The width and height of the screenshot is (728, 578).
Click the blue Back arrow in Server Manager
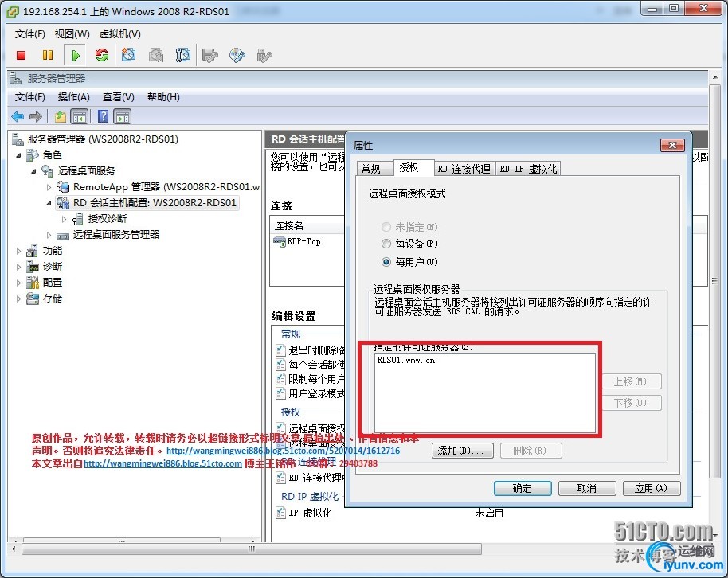tap(18, 116)
